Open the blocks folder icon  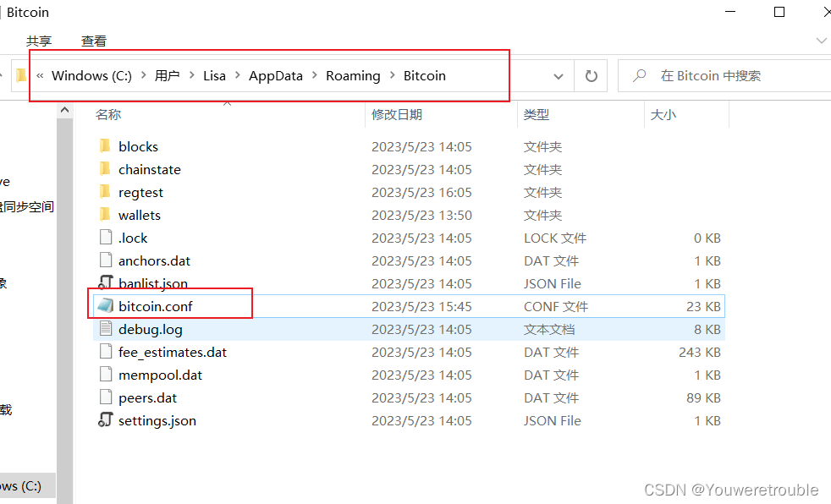point(105,145)
